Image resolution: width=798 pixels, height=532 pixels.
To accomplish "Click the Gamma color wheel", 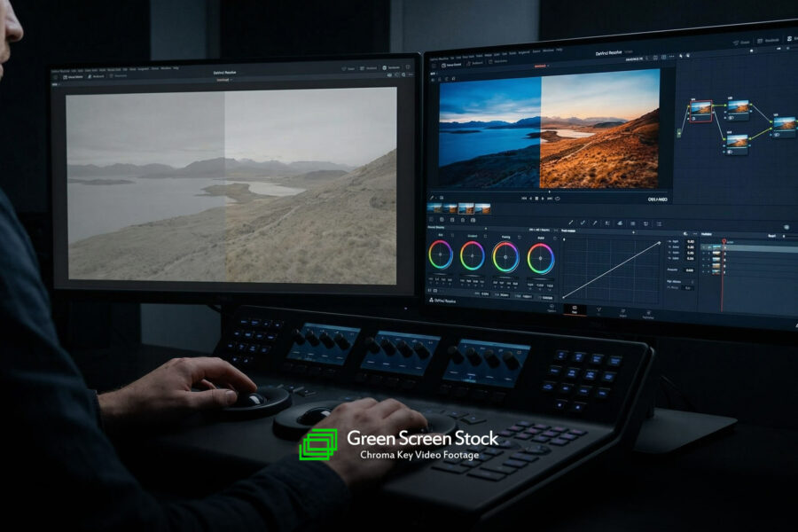I will (x=473, y=256).
